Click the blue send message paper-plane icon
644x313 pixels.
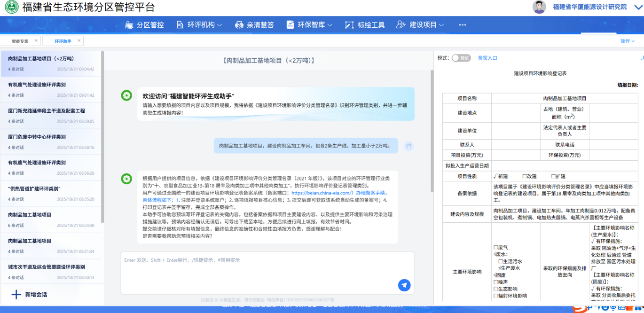404,285
